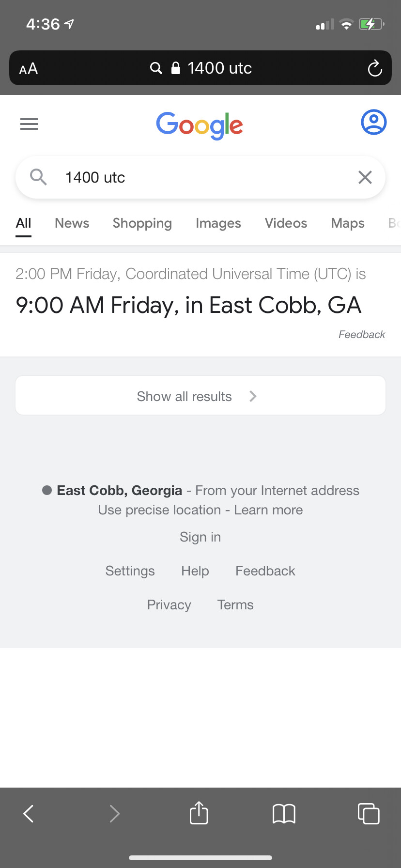
Task: Open Google hamburger menu
Action: pos(29,124)
